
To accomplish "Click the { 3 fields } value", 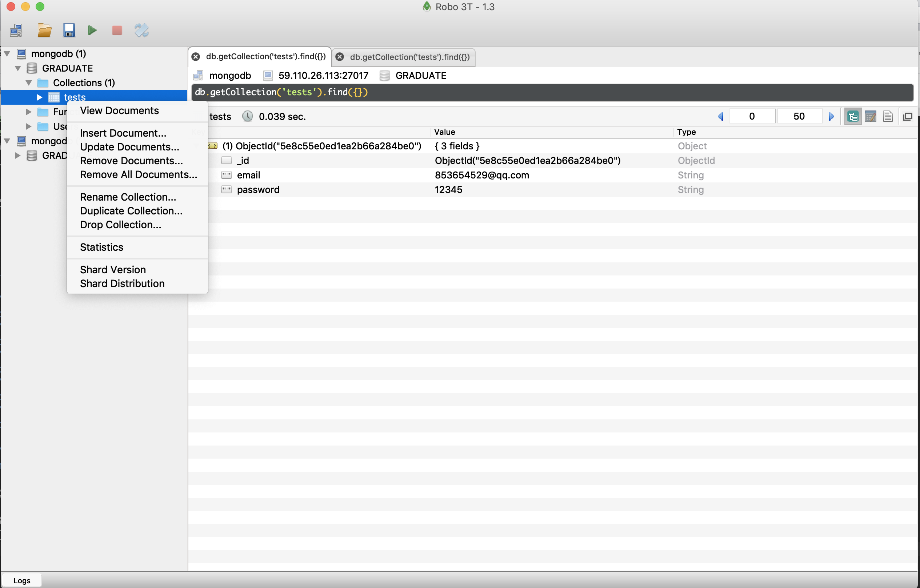I will [x=457, y=146].
